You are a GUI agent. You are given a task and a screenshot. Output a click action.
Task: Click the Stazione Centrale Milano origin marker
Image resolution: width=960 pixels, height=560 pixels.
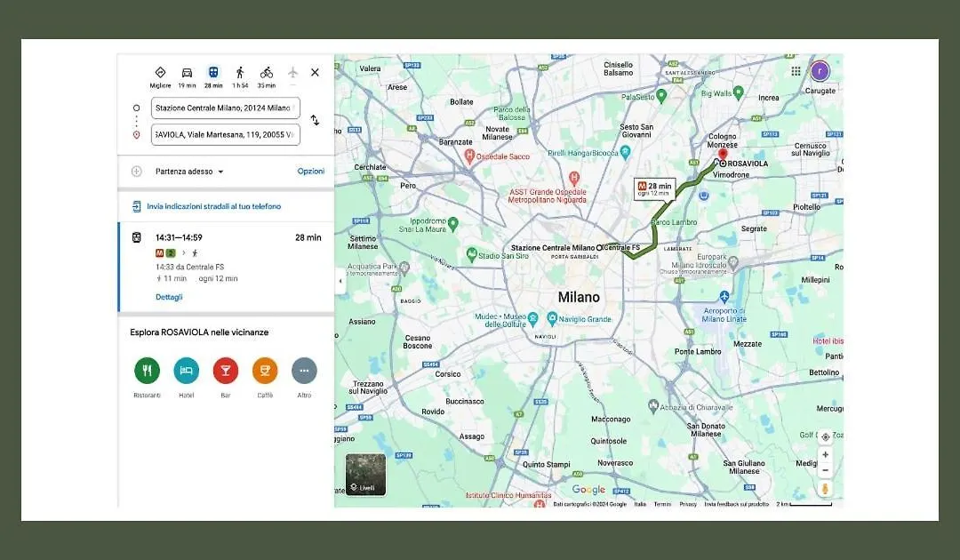pos(599,248)
